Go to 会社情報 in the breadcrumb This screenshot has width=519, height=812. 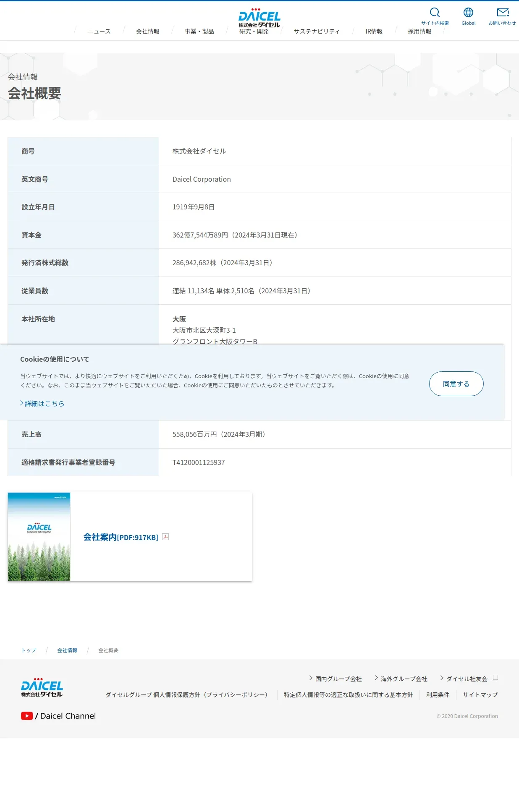pos(67,650)
